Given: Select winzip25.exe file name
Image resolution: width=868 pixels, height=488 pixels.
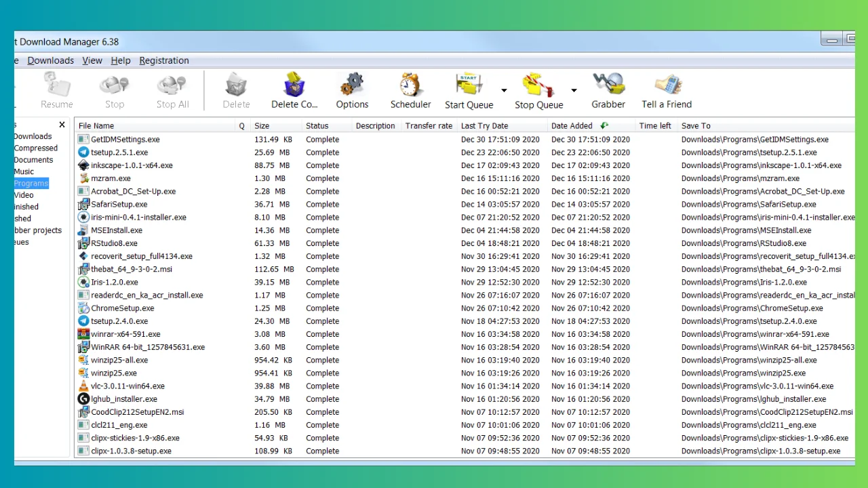Looking at the screenshot, I should (x=114, y=373).
